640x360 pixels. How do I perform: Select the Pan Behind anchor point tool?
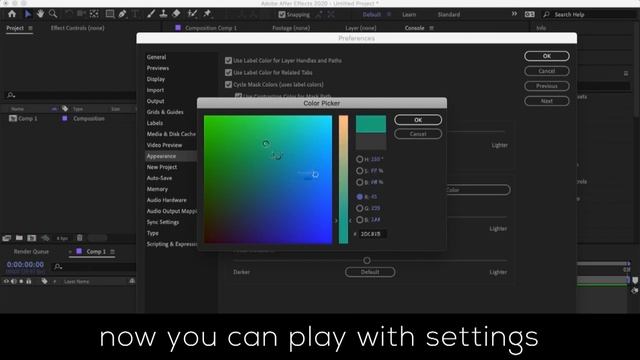94,14
